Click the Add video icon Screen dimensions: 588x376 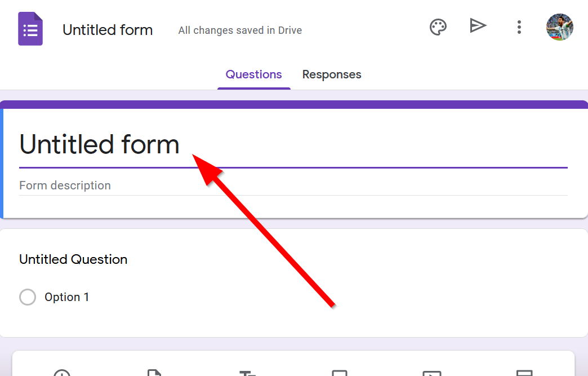tap(432, 373)
